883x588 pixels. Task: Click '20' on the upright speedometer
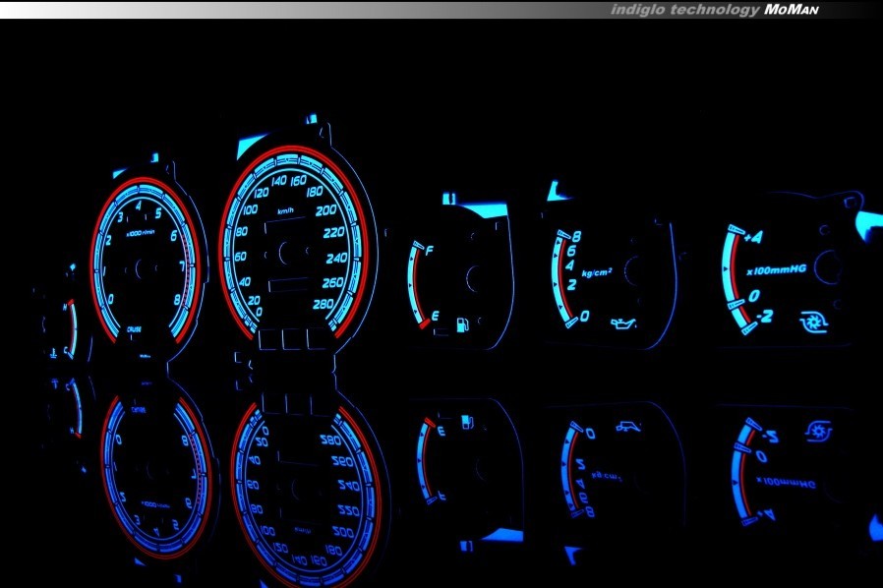pyautogui.click(x=254, y=301)
